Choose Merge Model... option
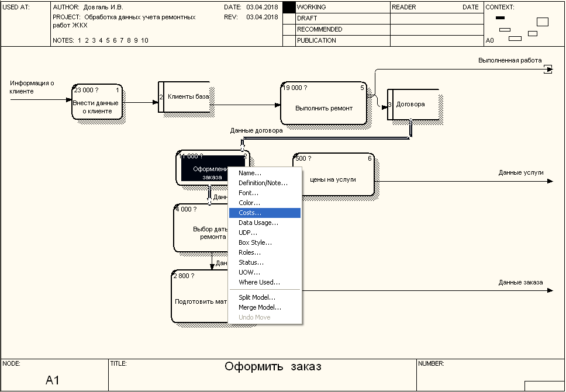 (260, 308)
